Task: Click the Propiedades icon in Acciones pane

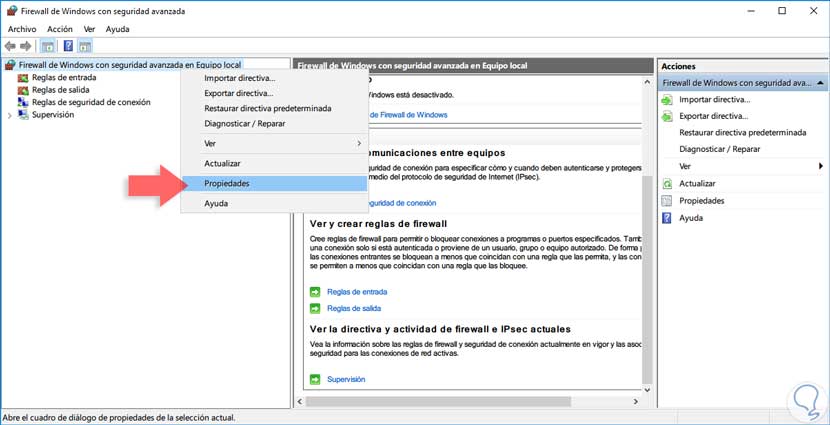Action: click(667, 201)
